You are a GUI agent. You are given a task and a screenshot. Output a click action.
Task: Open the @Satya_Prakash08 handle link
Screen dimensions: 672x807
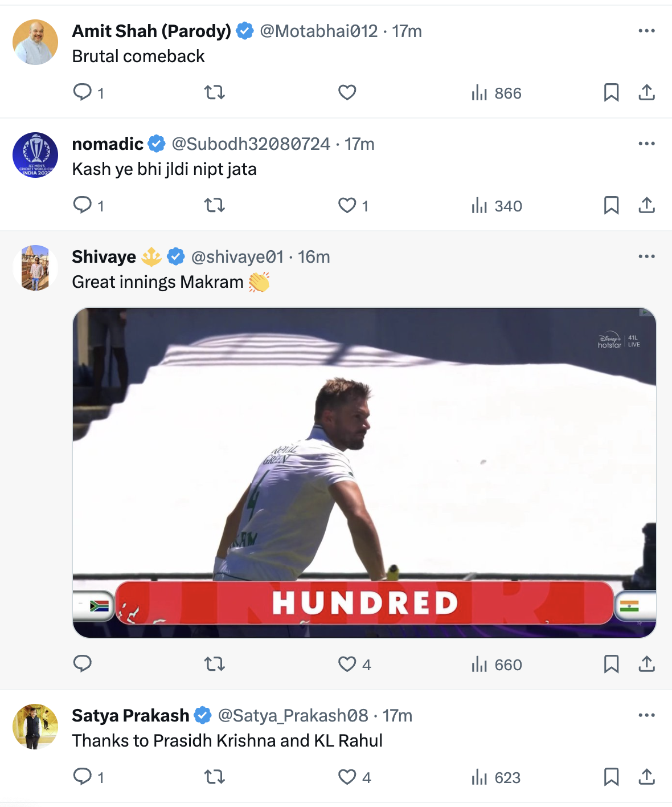293,715
